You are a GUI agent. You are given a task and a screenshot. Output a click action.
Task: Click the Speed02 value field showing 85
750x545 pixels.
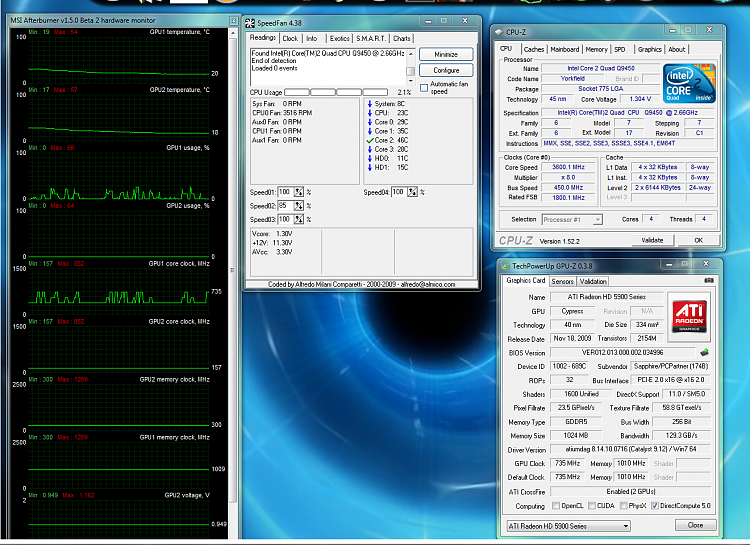tap(285, 206)
